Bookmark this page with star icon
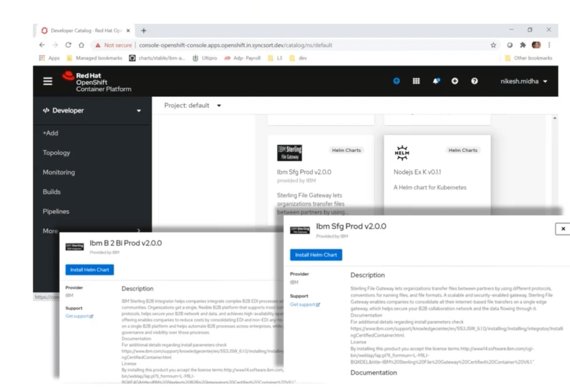The image size is (570, 392). [493, 45]
